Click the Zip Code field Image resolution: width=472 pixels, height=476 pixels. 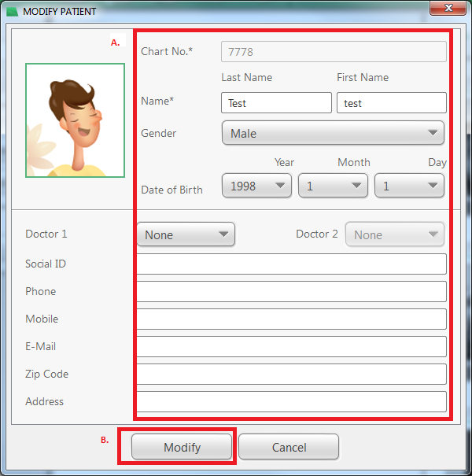point(291,375)
